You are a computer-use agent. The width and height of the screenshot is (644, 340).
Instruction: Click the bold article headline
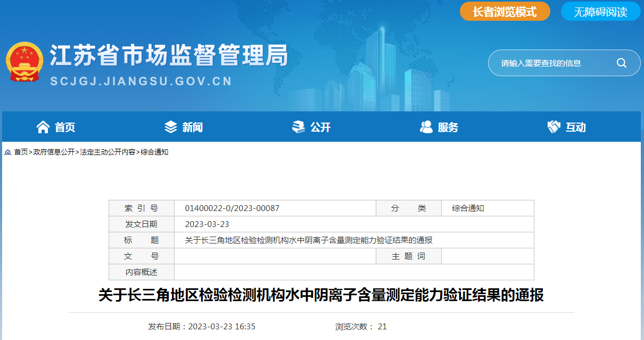(x=321, y=295)
